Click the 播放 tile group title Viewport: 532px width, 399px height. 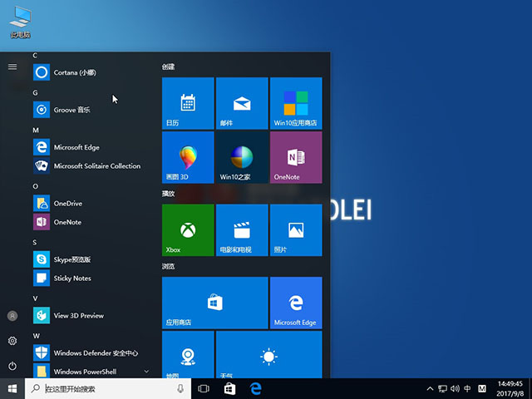168,194
